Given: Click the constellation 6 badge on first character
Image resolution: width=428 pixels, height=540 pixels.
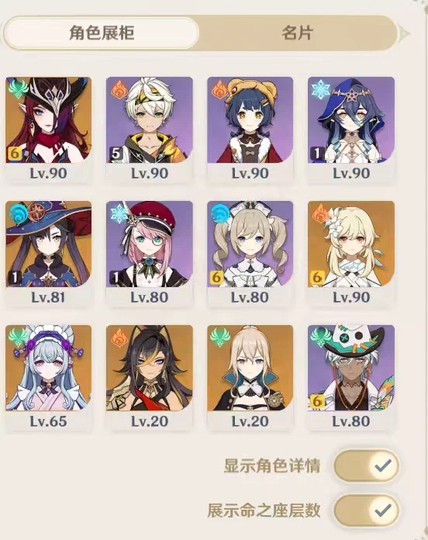Looking at the screenshot, I should pos(14,153).
